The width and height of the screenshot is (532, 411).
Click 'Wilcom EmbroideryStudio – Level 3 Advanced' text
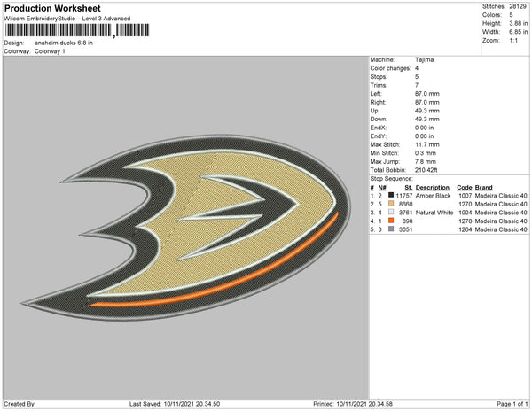(67, 19)
